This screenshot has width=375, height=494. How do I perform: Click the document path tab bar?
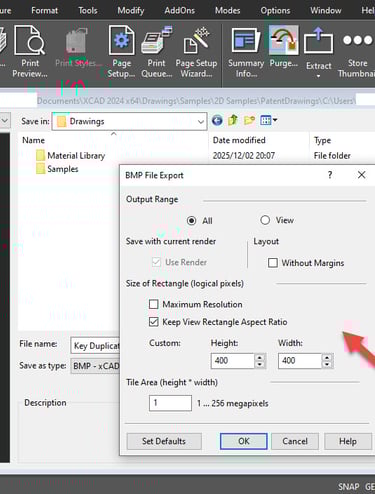197,100
